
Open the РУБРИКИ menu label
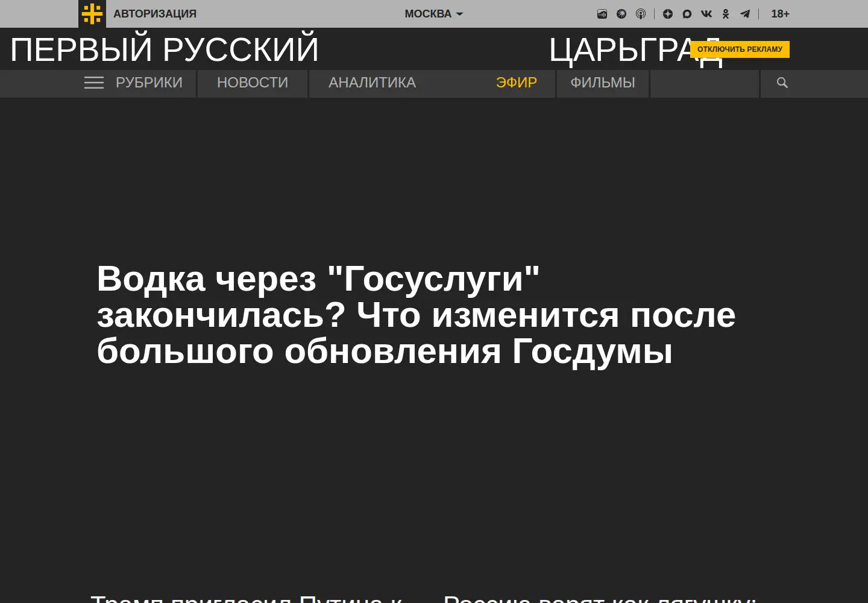tap(149, 83)
